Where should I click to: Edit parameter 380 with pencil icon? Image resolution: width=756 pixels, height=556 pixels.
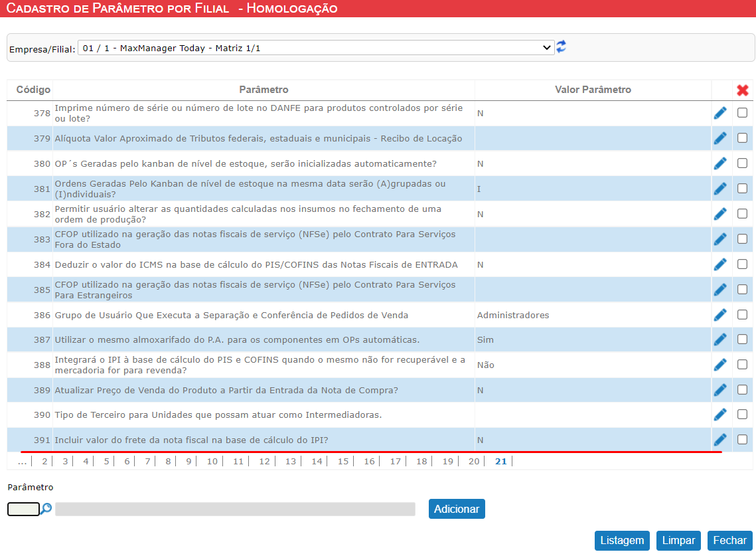pyautogui.click(x=720, y=163)
